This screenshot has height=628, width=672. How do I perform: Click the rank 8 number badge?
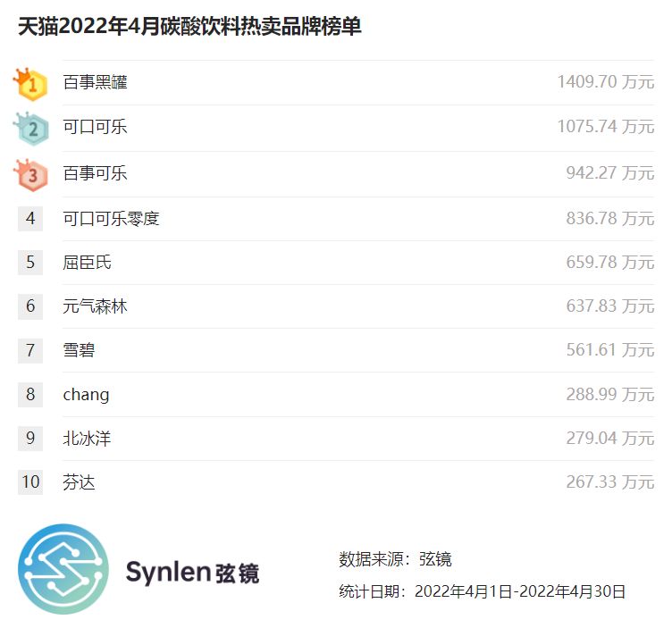point(30,395)
